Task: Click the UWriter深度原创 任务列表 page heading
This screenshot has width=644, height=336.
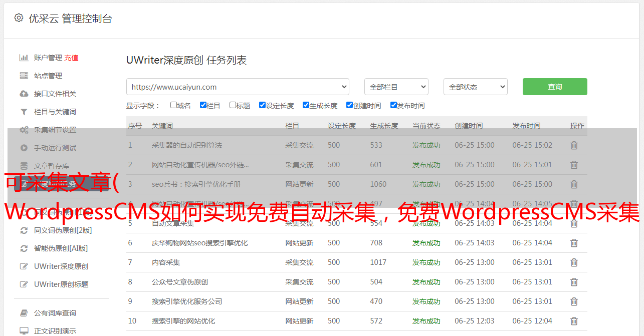Action: coord(186,60)
